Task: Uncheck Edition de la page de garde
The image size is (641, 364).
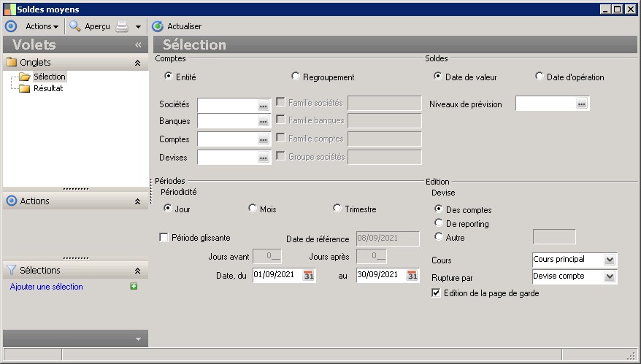Action: click(x=436, y=293)
